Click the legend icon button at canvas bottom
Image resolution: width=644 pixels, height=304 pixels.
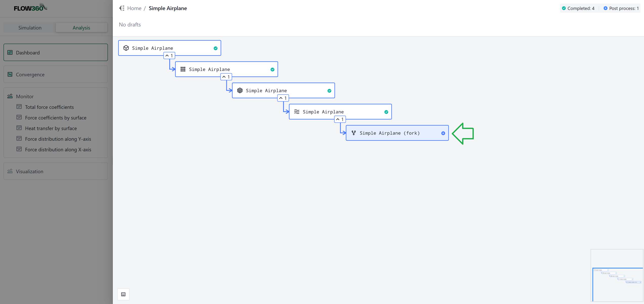coord(123,294)
